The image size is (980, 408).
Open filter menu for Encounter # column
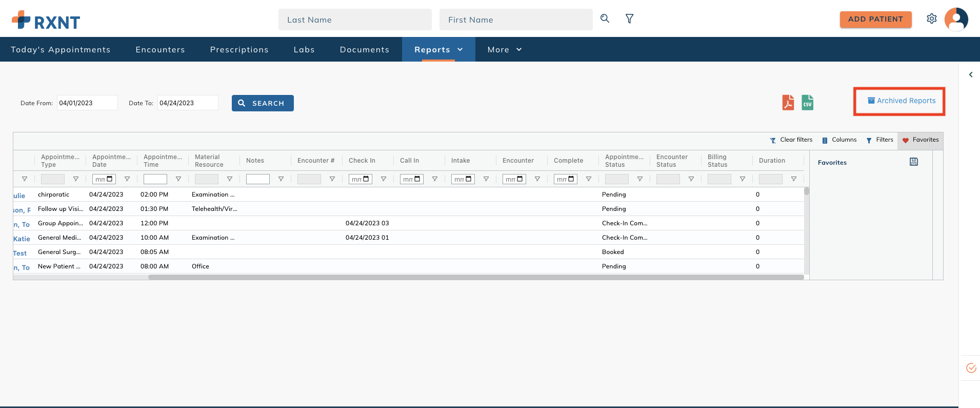[332, 179]
